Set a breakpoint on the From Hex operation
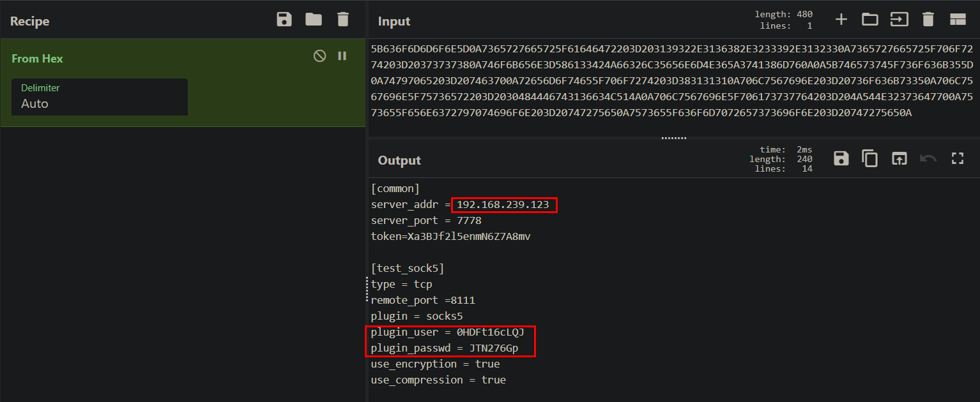980x402 pixels. (x=342, y=56)
